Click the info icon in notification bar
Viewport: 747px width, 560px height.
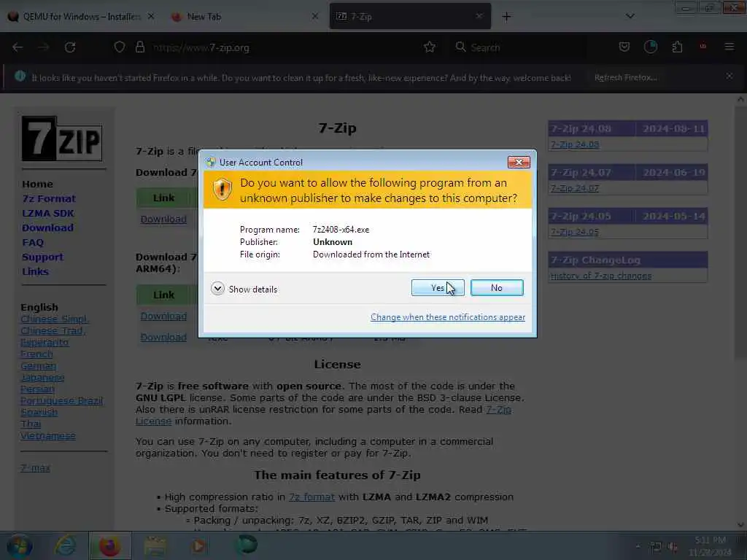click(x=20, y=76)
